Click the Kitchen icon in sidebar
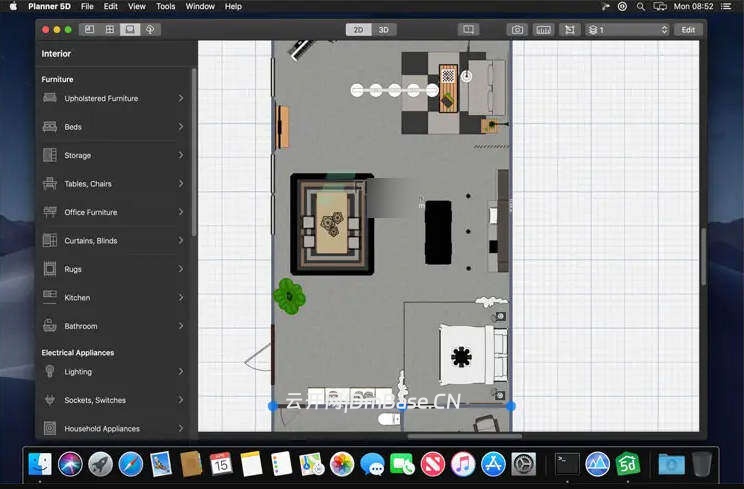This screenshot has height=489, width=744. tap(50, 297)
